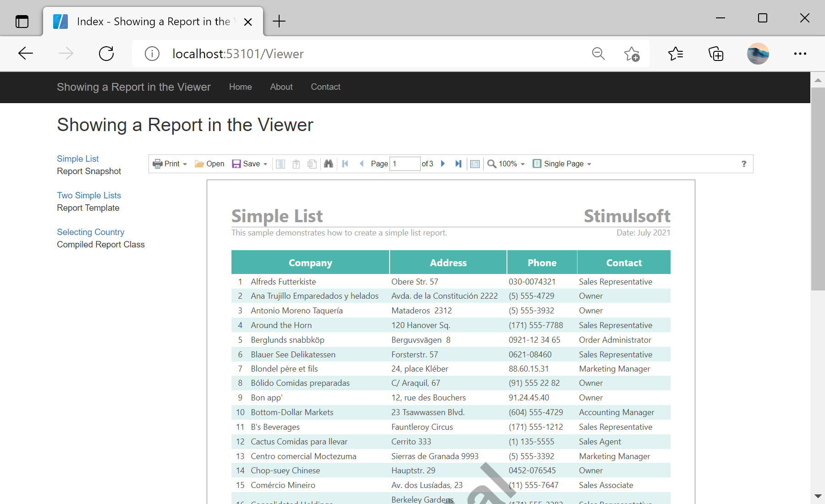Select the Index - Showing a Report tab
Image resolution: width=825 pixels, height=504 pixels.
[153, 22]
